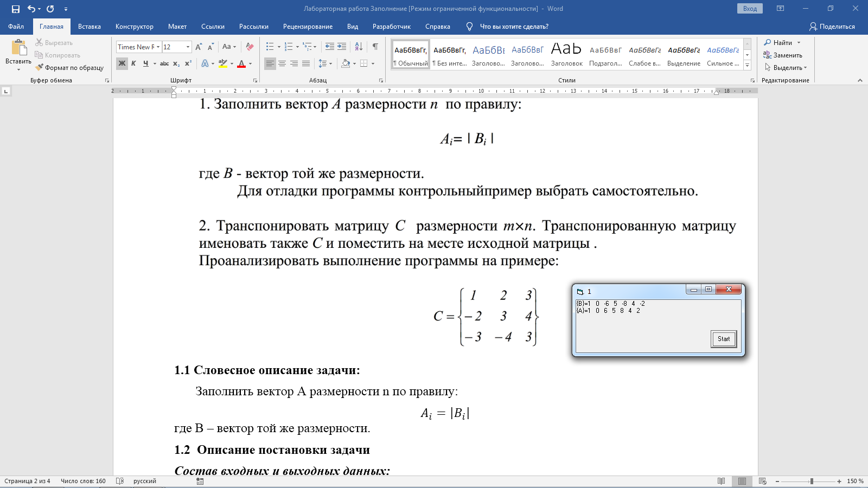The height and width of the screenshot is (488, 868).
Task: Increase paragraph indent
Action: click(342, 47)
